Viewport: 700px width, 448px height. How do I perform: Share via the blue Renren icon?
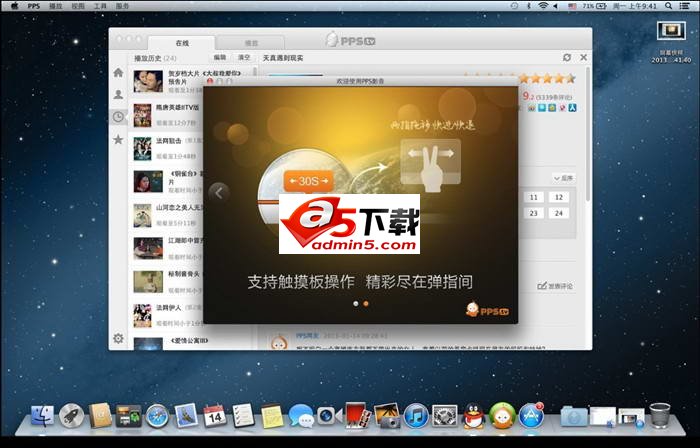click(x=572, y=108)
